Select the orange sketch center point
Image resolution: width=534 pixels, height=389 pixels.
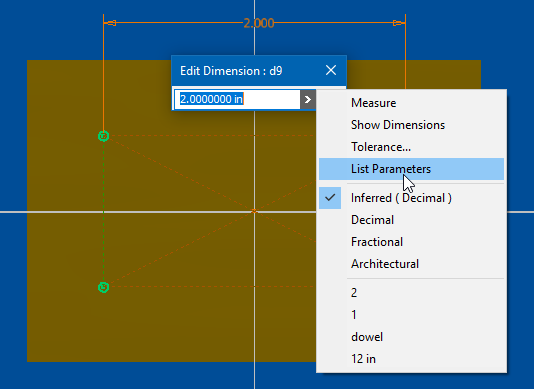coord(254,212)
